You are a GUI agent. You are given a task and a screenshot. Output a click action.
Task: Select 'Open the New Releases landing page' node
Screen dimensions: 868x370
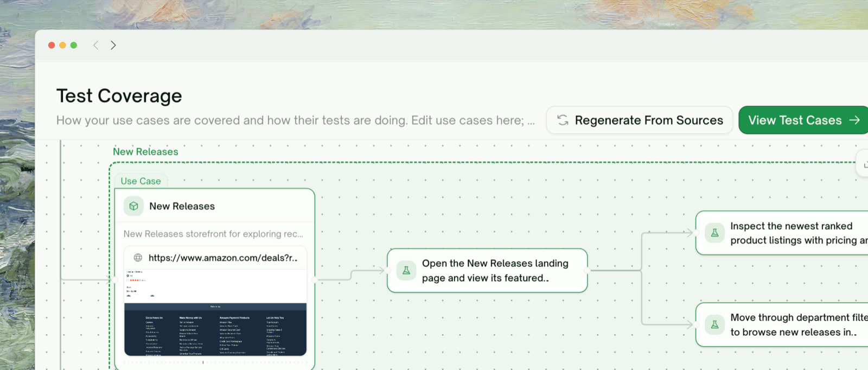[487, 270]
